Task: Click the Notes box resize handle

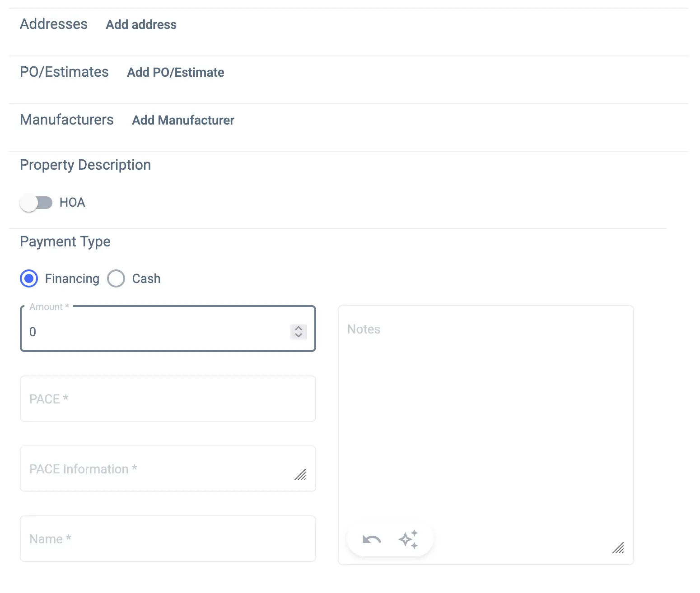Action: [x=618, y=548]
